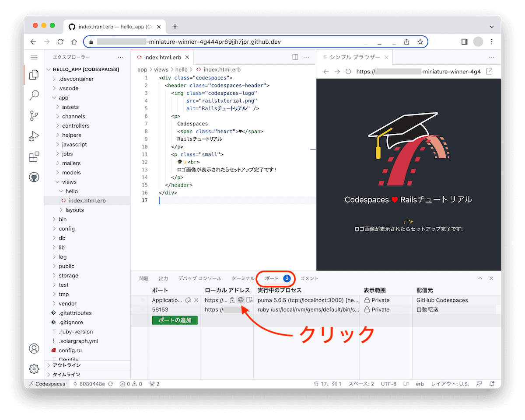
Task: Open the Accounts menu in the activity bar
Action: click(x=34, y=348)
